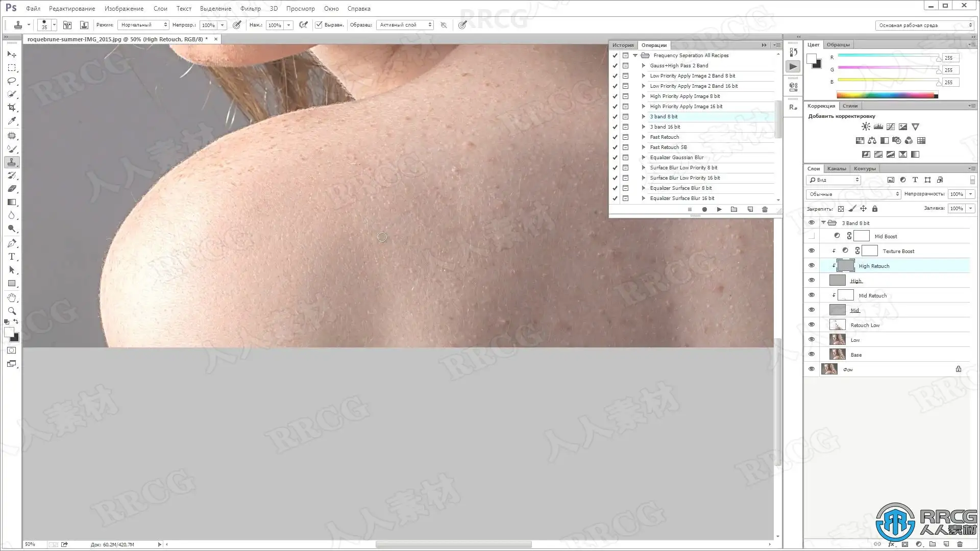
Task: Switch to the История tab
Action: click(x=623, y=45)
